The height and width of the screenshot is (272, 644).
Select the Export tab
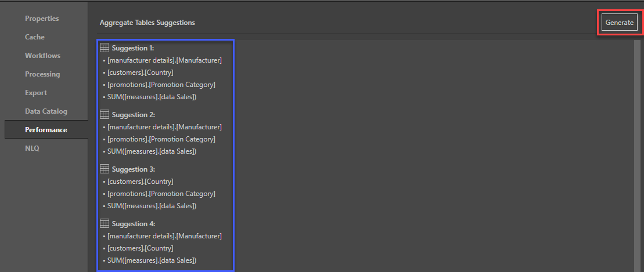click(36, 93)
